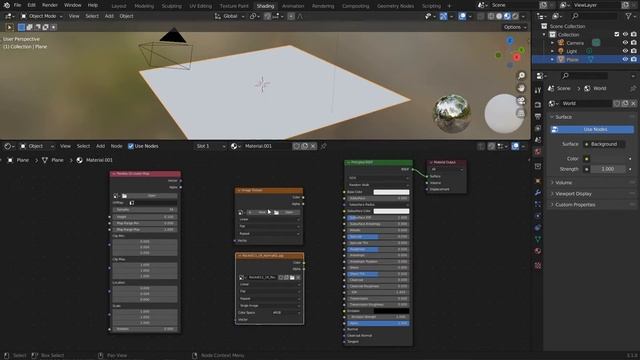Toggle viewport overlays button
This screenshot has height=360, width=640.
click(x=462, y=16)
